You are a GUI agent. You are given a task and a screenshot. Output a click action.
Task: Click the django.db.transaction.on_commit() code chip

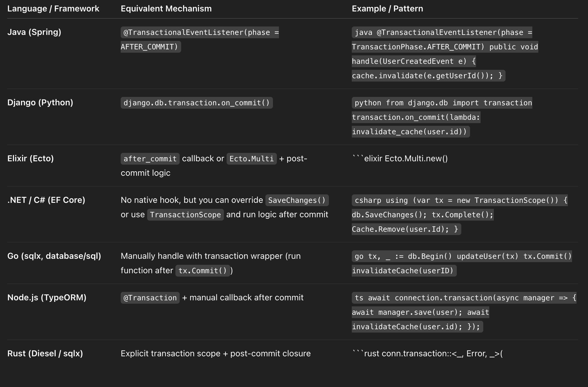pos(197,103)
